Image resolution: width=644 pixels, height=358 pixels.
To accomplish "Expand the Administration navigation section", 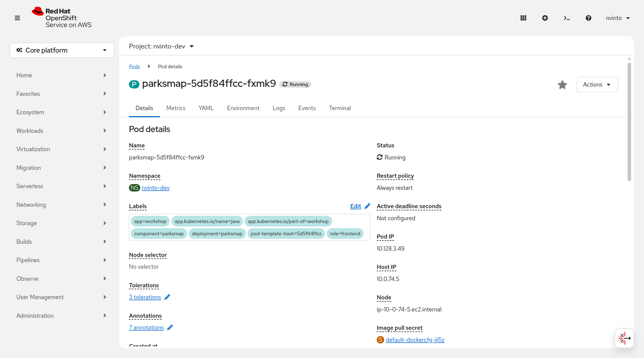I will pyautogui.click(x=62, y=316).
